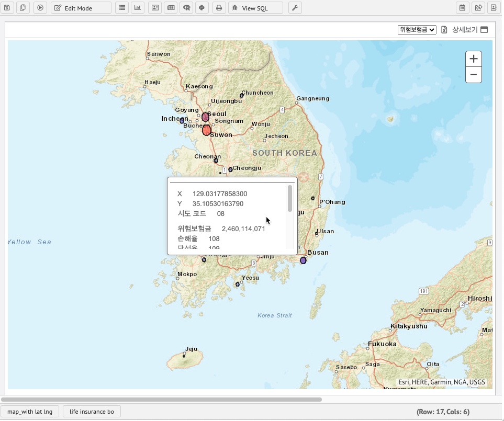Screen dimensions: 504x421
Task: Click the marker at Ulsan
Action: point(317,233)
